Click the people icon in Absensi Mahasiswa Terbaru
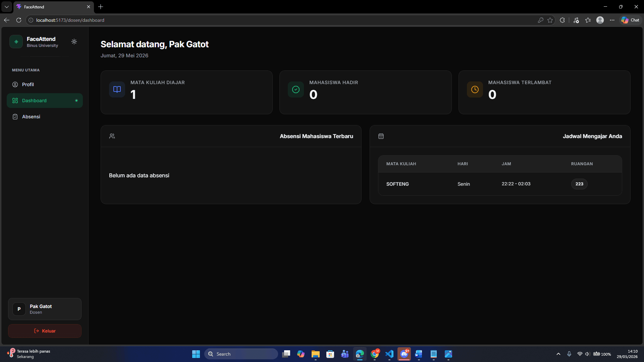This screenshot has width=644, height=362. [112, 136]
